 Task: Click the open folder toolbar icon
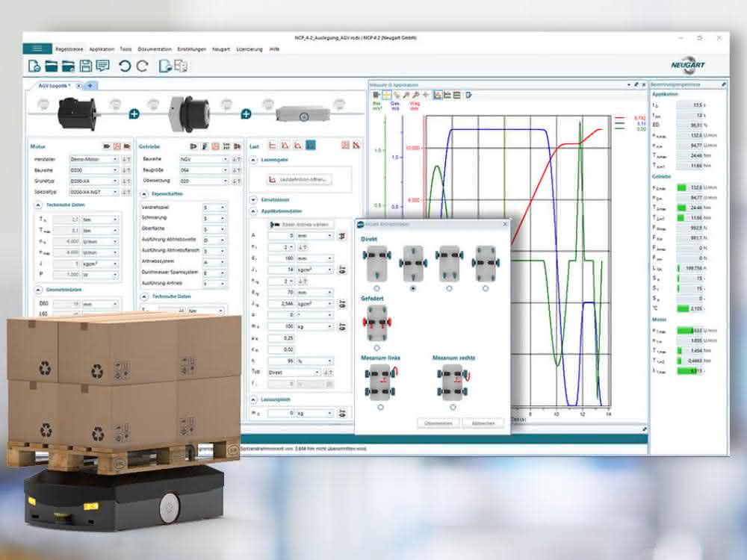(51, 66)
